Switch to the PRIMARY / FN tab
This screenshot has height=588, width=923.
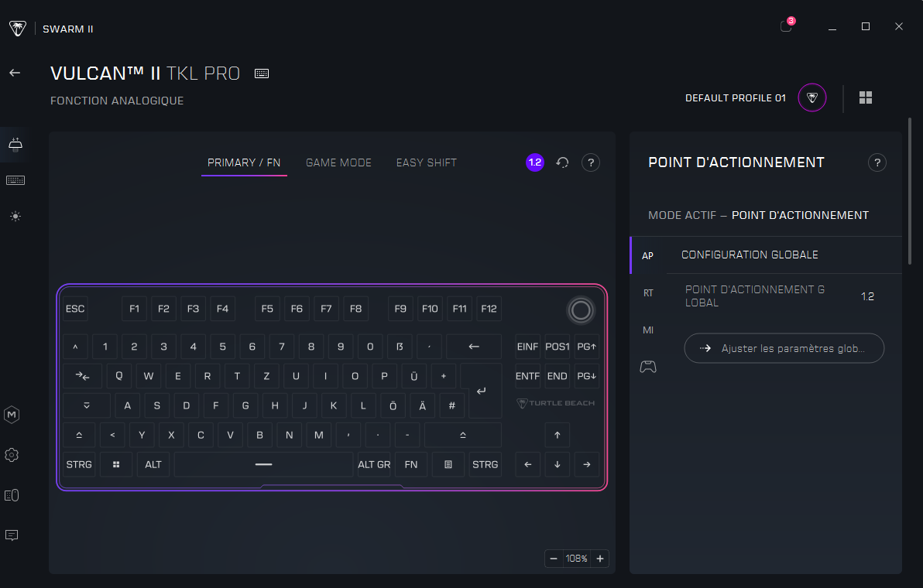click(244, 162)
